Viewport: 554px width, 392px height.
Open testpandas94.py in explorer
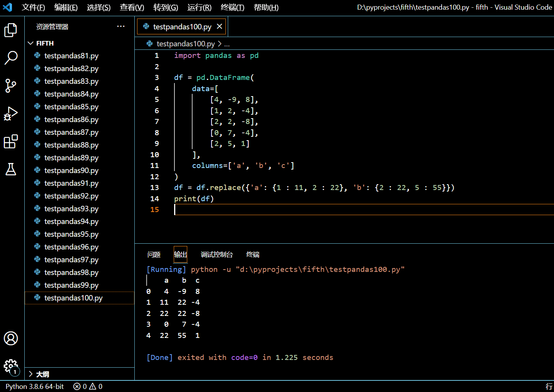coord(80,221)
